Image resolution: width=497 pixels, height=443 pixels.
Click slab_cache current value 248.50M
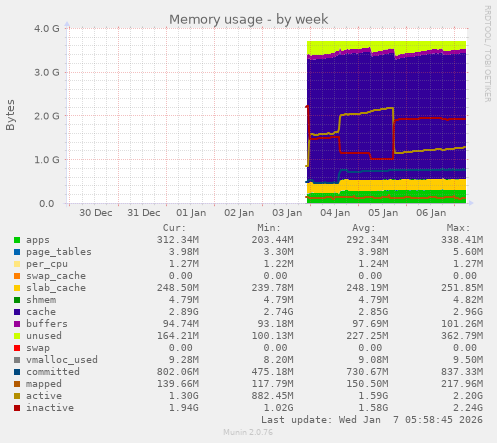178,288
